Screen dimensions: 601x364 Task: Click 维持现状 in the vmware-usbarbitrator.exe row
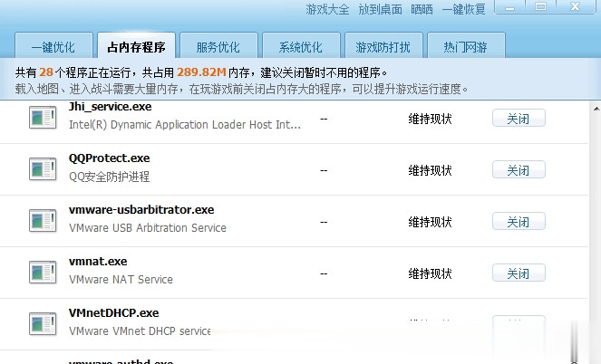pos(430,222)
